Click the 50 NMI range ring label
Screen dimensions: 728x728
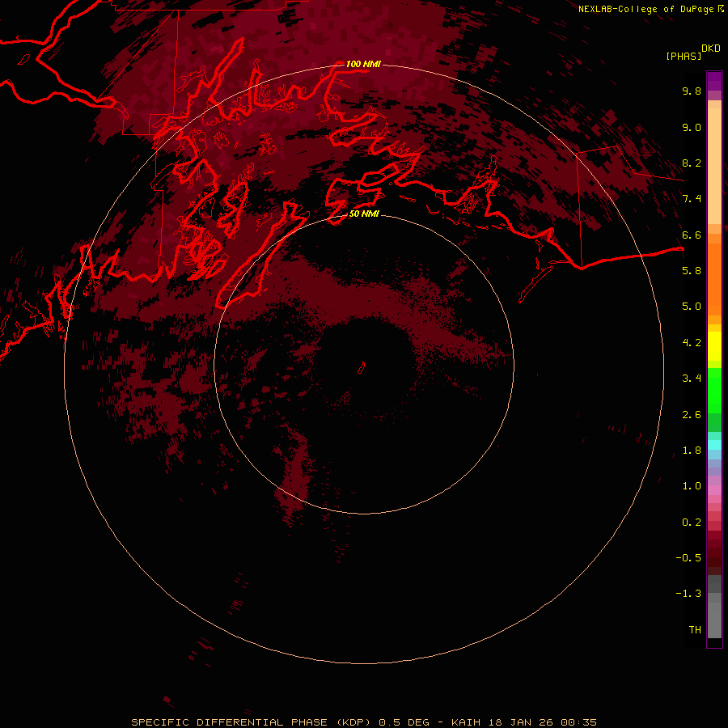364,214
